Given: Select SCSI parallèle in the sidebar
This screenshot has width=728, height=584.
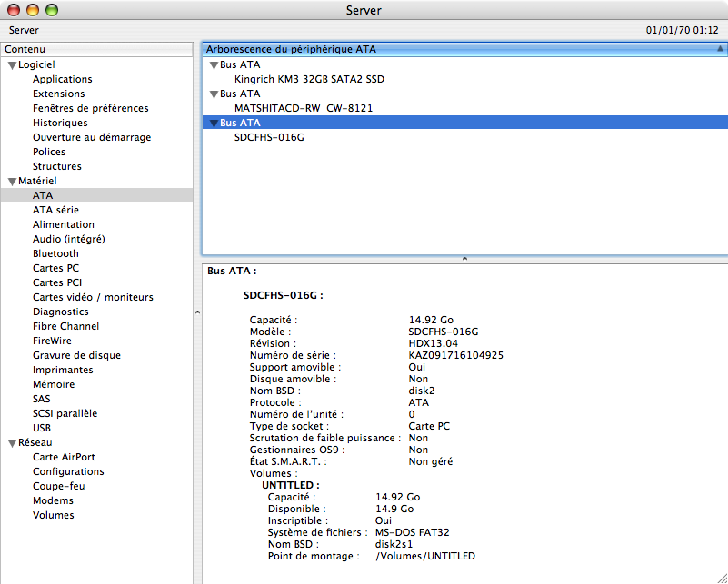Looking at the screenshot, I should coord(65,413).
